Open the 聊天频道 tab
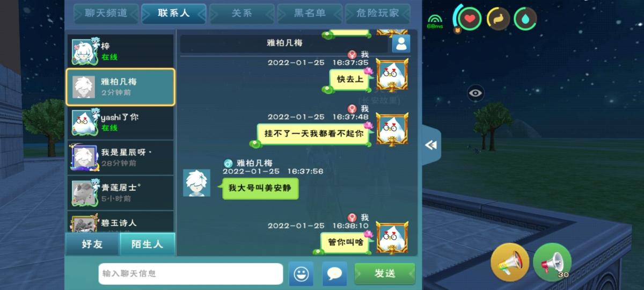The image size is (644, 290). (x=106, y=13)
